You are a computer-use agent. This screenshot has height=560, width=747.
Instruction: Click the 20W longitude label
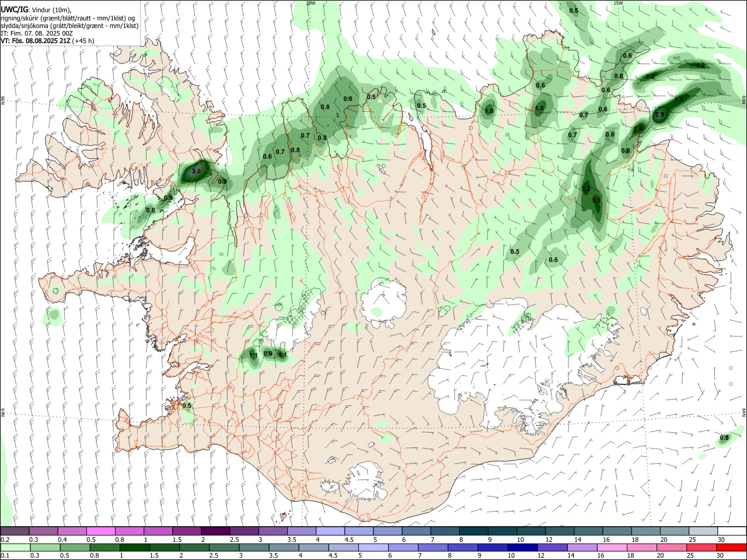[x=310, y=3]
